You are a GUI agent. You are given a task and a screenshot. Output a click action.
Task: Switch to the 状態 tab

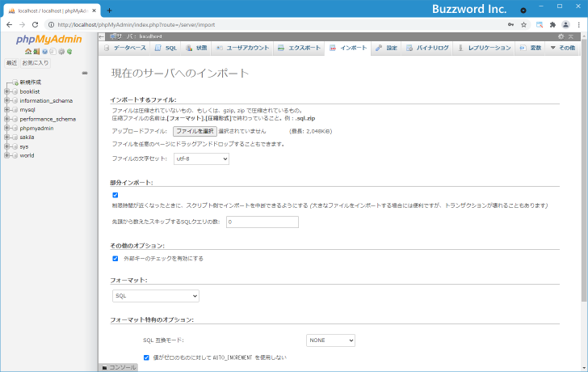(x=196, y=48)
